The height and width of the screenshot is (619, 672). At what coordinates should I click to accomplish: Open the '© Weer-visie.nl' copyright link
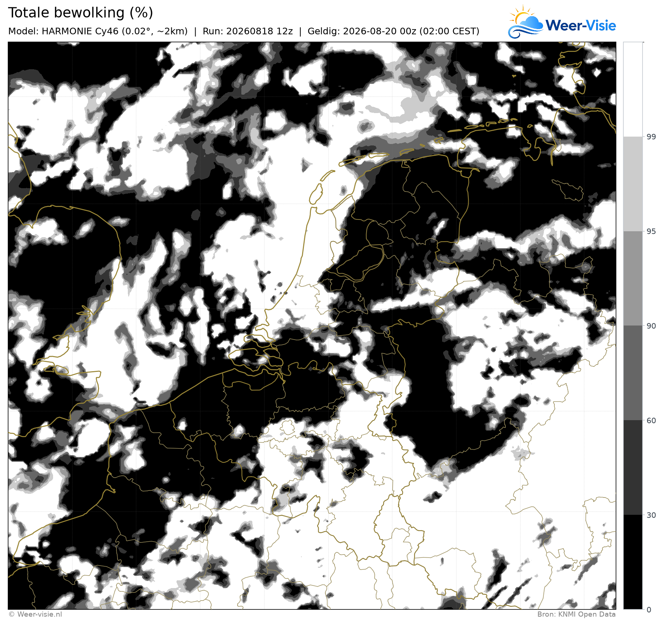[x=35, y=614]
